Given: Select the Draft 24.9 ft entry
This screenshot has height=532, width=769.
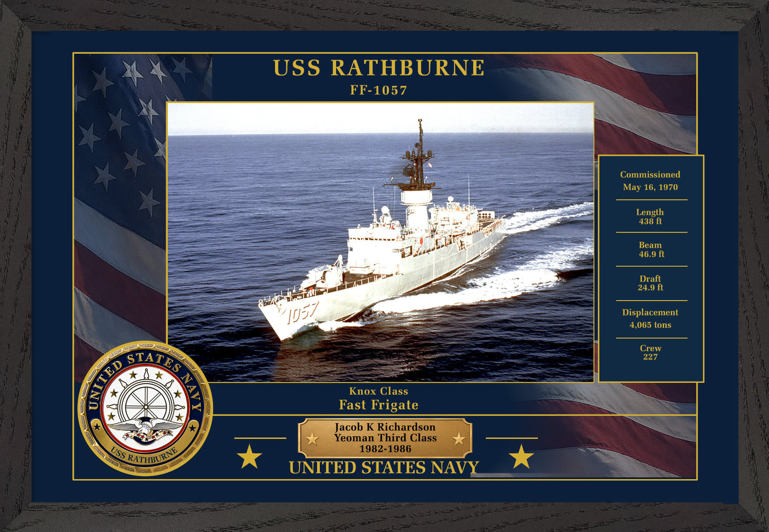Looking at the screenshot, I should click(650, 283).
